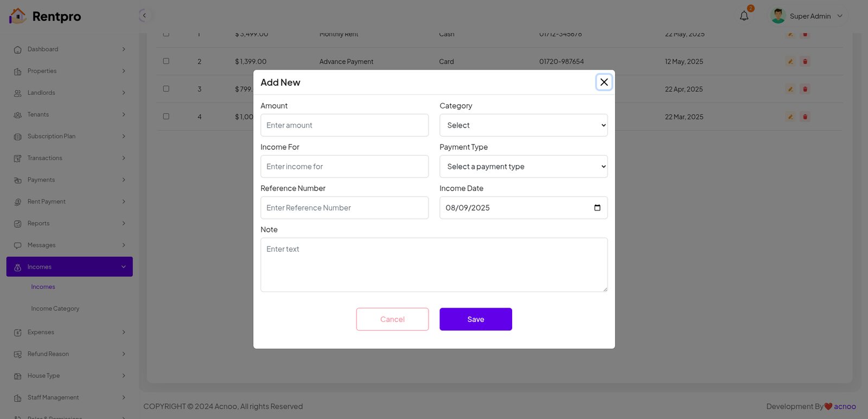Focus the Enter amount field
868x419 pixels.
[344, 125]
